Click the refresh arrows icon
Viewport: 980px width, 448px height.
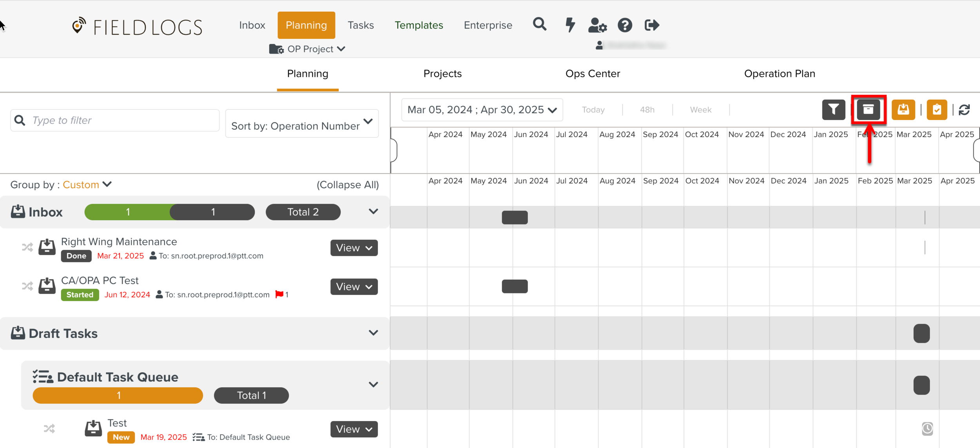pos(965,109)
